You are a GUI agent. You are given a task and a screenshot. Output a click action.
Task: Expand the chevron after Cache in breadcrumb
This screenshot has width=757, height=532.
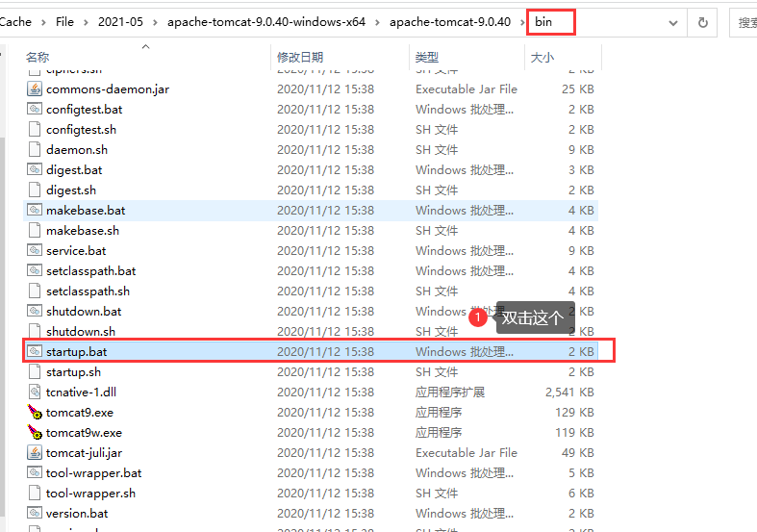pos(43,22)
